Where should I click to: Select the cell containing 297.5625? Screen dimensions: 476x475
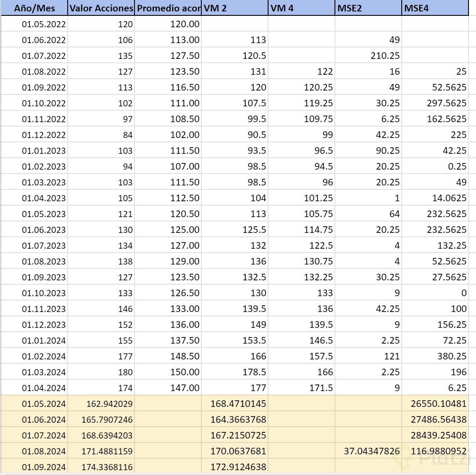(435, 103)
